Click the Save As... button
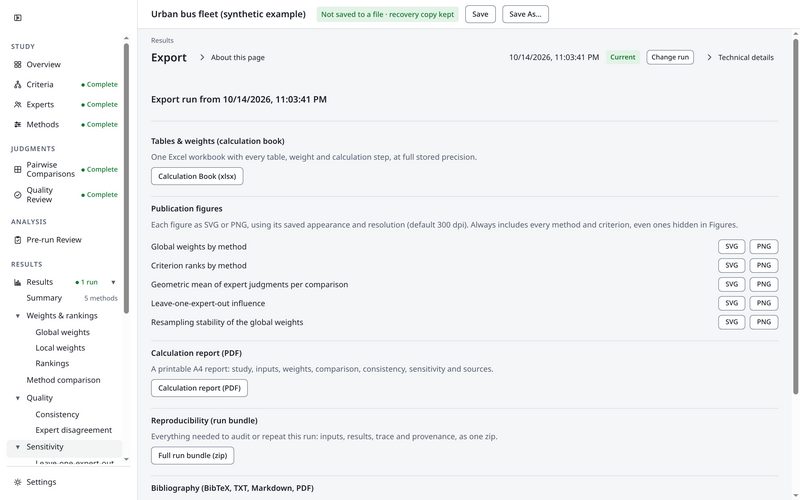Screen dimensions: 800x500 pos(525,14)
